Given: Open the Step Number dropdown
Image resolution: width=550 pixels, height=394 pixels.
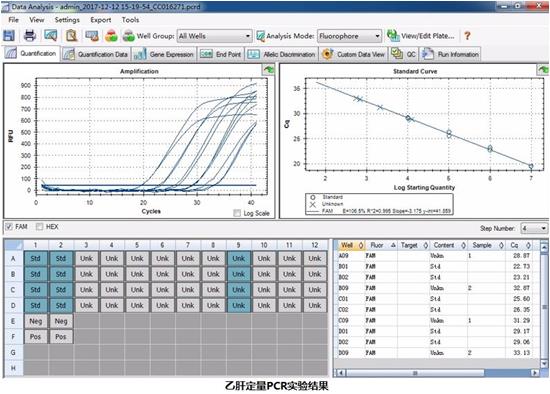Looking at the screenshot, I should tap(534, 228).
